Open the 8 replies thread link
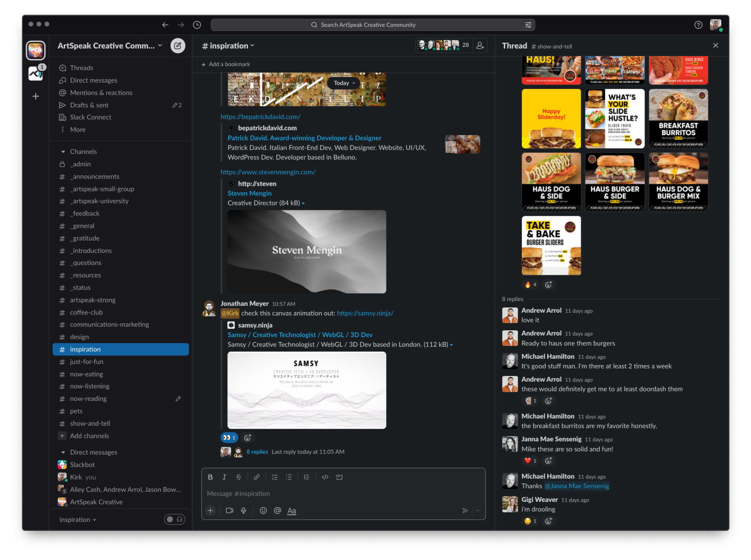 coord(257,452)
